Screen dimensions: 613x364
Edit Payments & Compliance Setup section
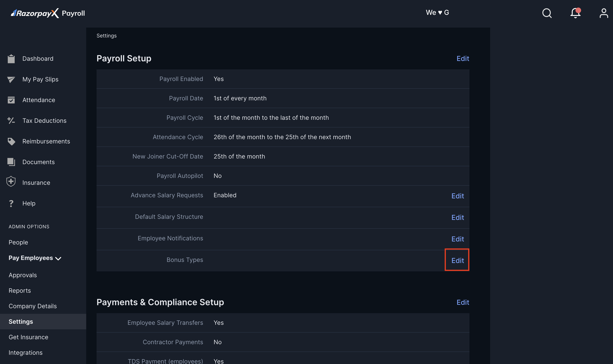point(463,302)
